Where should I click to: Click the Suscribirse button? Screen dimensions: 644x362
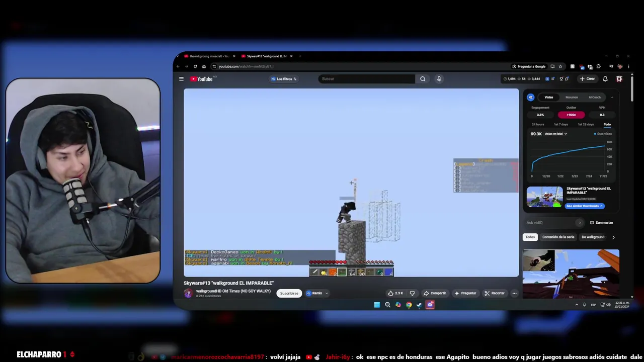289,293
